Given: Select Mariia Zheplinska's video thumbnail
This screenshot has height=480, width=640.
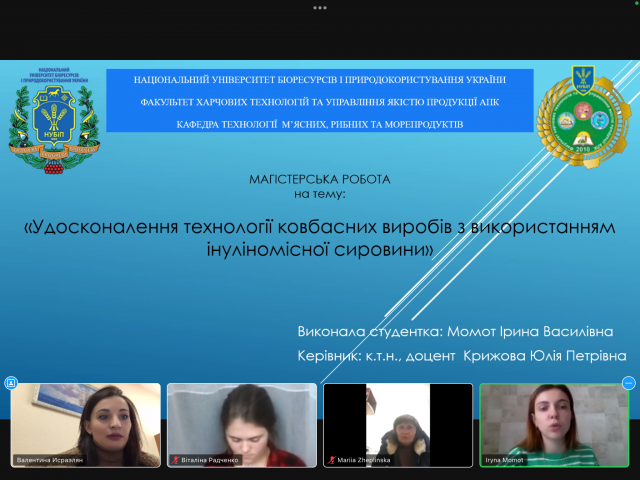Looking at the screenshot, I should click(398, 425).
